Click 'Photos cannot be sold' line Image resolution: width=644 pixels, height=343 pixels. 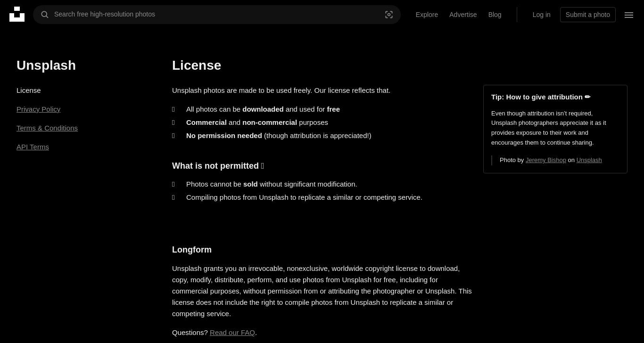(272, 184)
